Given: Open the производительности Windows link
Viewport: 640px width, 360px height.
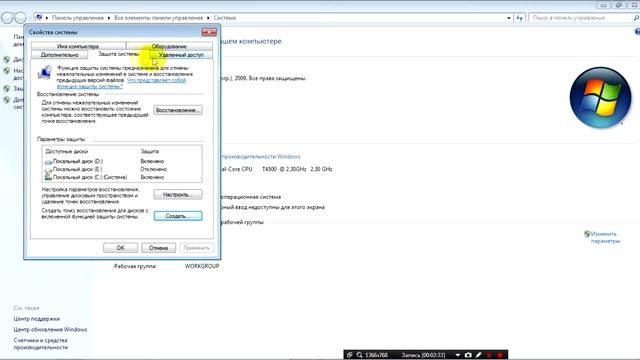Looking at the screenshot, I should (260, 157).
